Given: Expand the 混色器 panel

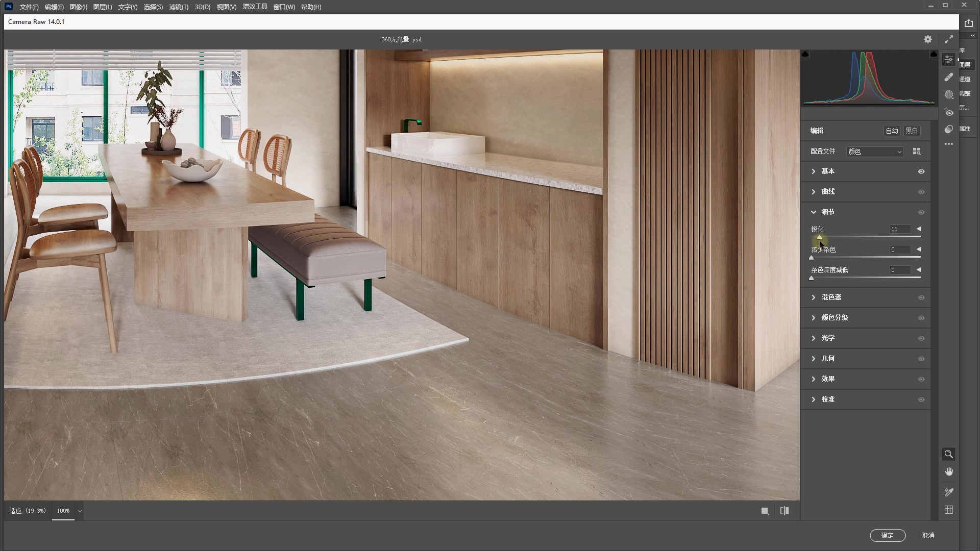Looking at the screenshot, I should pos(831,297).
